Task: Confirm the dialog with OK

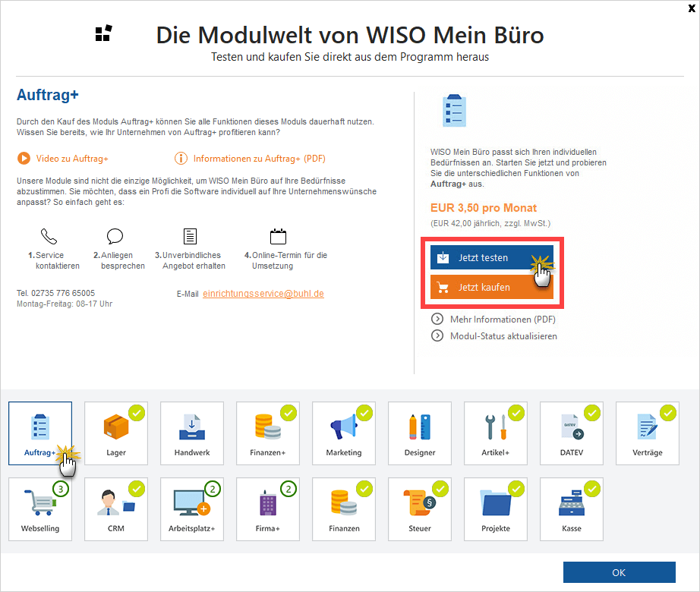Action: click(x=620, y=572)
